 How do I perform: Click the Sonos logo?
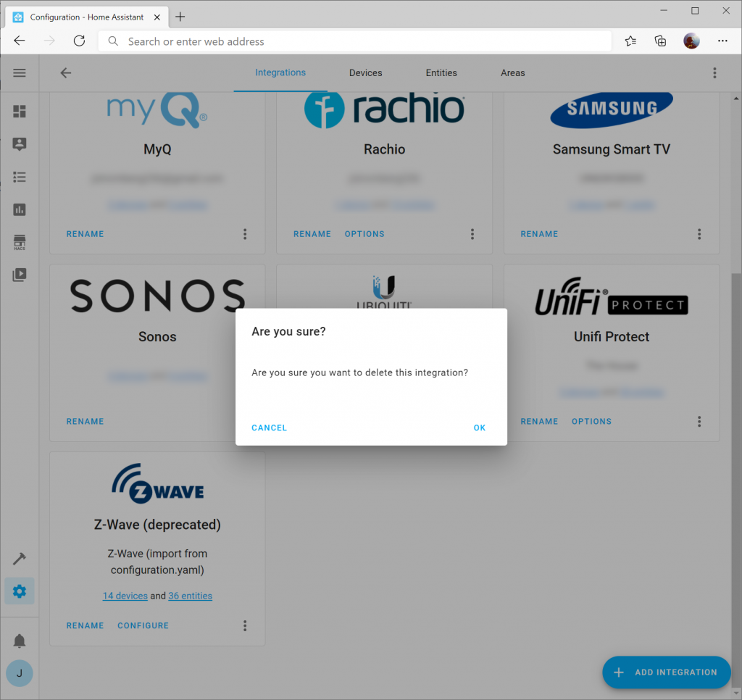pyautogui.click(x=157, y=296)
